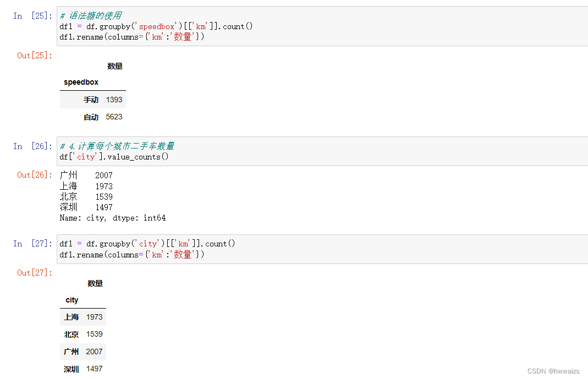Focus the In [27] groupby city cell
This screenshot has height=379, width=588.
[x=322, y=249]
